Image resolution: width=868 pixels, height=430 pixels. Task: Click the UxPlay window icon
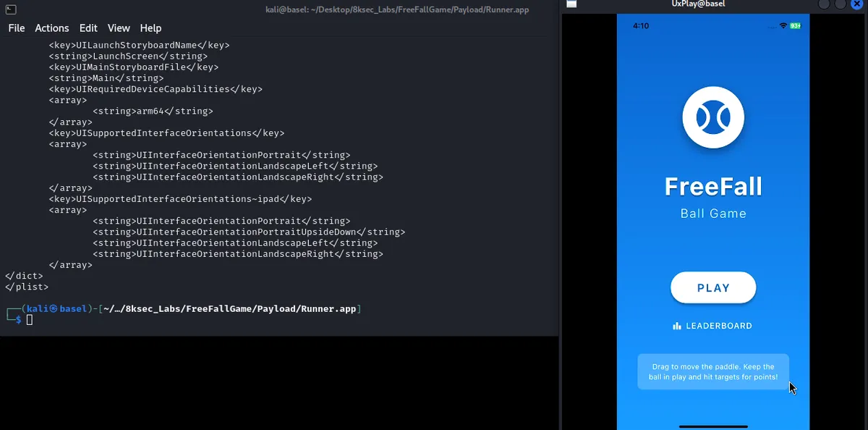(571, 4)
